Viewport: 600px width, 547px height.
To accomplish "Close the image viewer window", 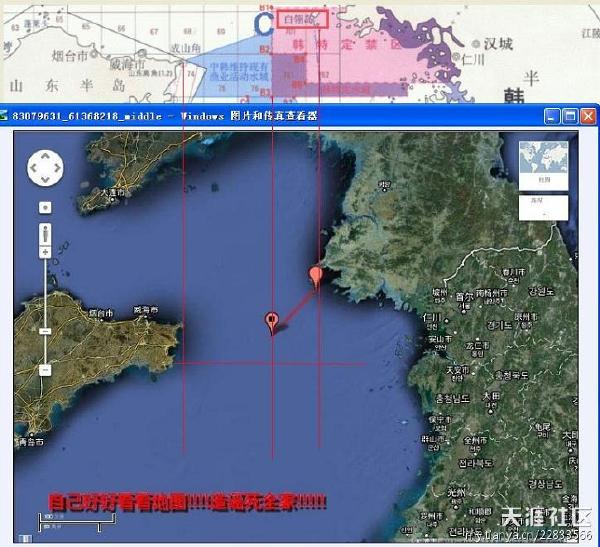I will click(x=588, y=117).
